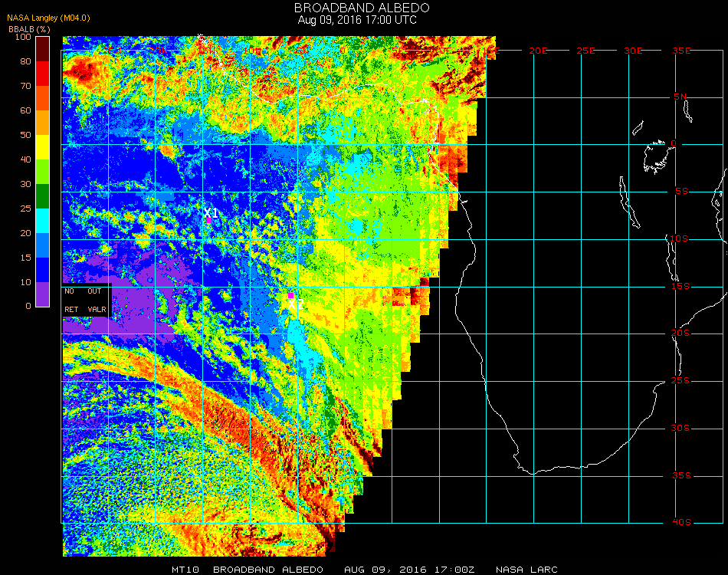728x575 pixels.
Task: Click 'NASA LARC' in the bottom caption
Action: pos(526,570)
